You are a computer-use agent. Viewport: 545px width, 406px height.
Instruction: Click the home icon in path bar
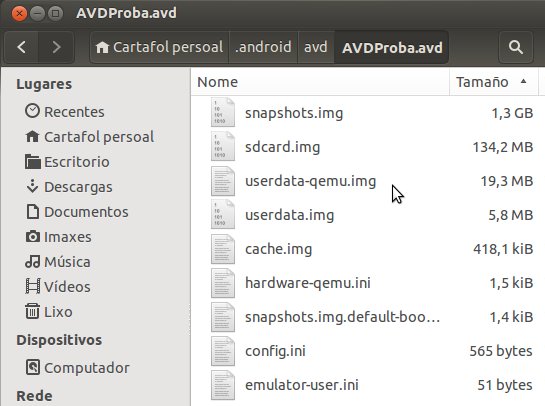click(x=102, y=47)
